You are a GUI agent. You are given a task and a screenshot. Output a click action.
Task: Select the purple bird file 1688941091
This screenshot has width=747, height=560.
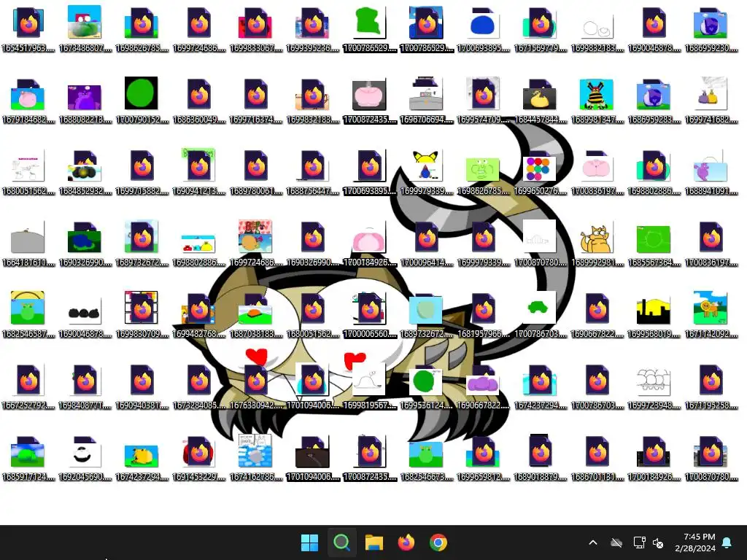(711, 171)
